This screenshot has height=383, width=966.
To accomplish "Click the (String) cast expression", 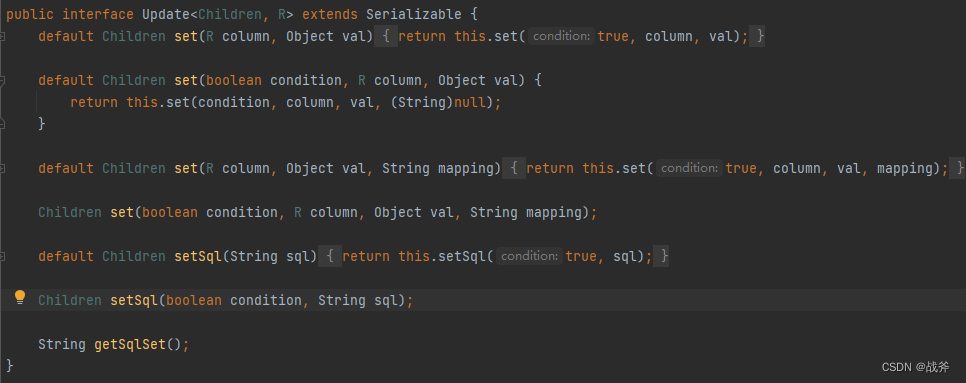I will tap(422, 102).
